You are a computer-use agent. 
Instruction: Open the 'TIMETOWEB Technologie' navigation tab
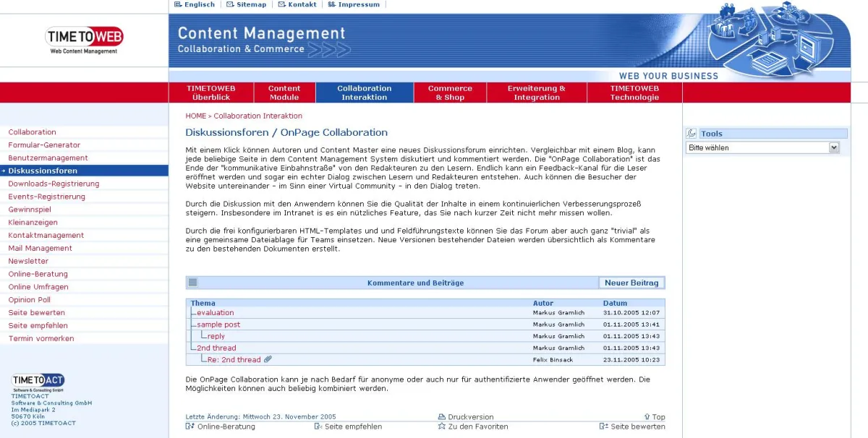[634, 92]
